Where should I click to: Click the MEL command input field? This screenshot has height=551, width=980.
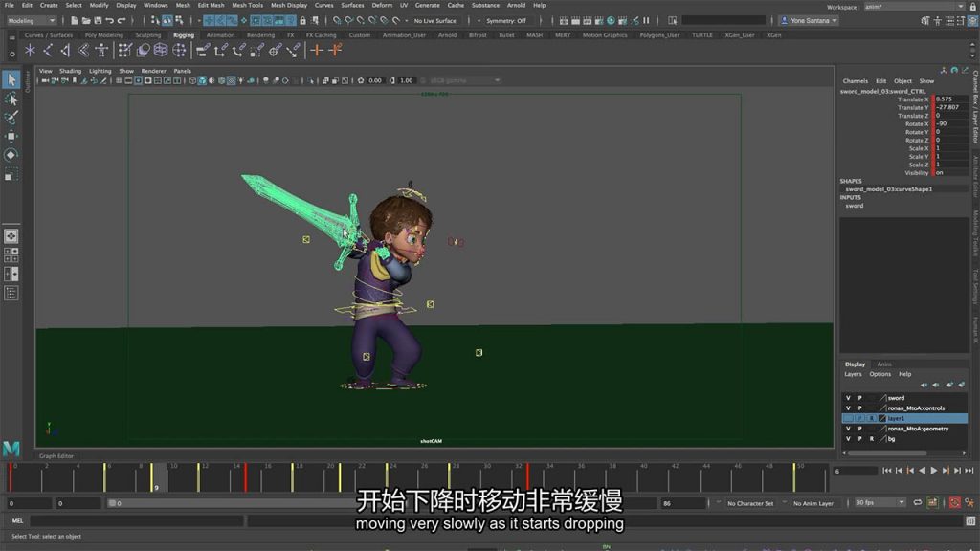click(x=136, y=520)
